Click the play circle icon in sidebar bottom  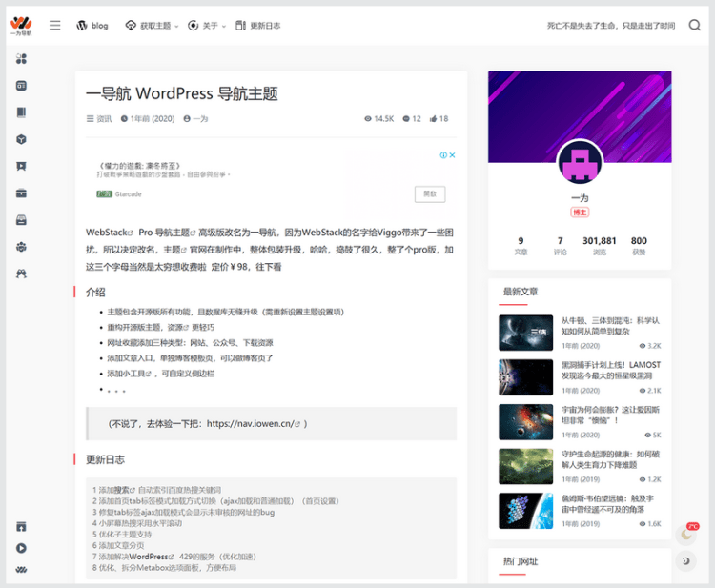pyautogui.click(x=21, y=548)
